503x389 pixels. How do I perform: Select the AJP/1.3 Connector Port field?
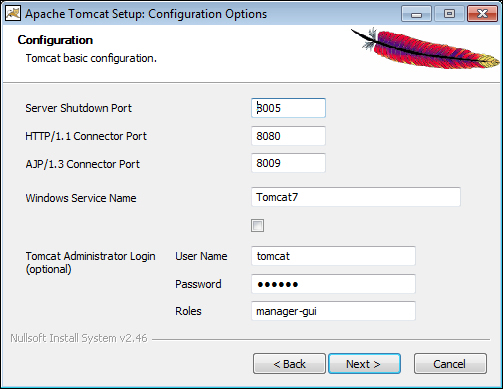(x=288, y=163)
